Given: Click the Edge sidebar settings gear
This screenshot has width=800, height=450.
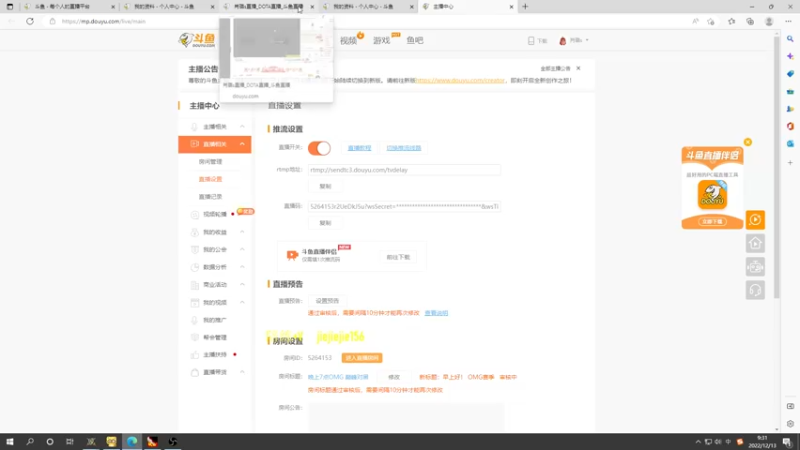Looking at the screenshot, I should point(790,424).
